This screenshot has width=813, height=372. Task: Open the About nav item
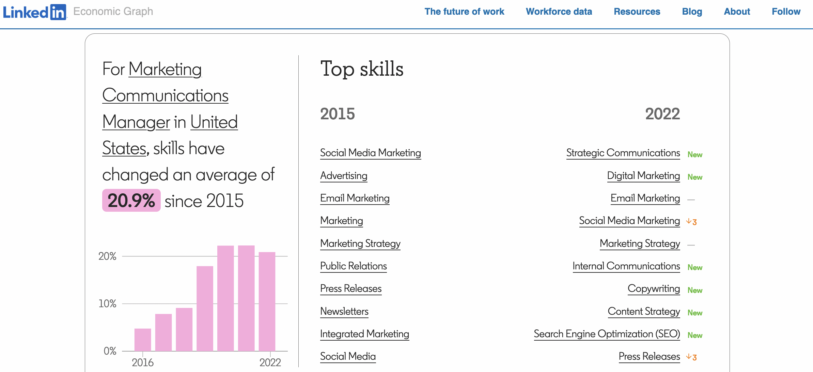737,11
